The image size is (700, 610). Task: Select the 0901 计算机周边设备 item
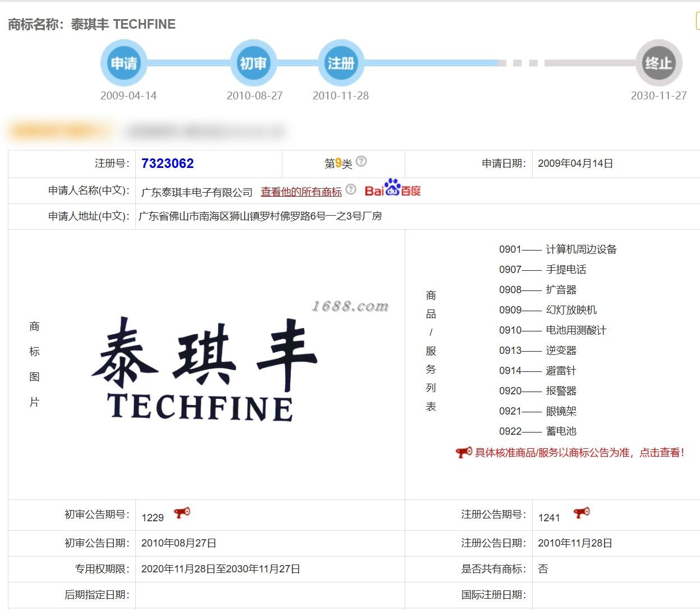tap(557, 249)
